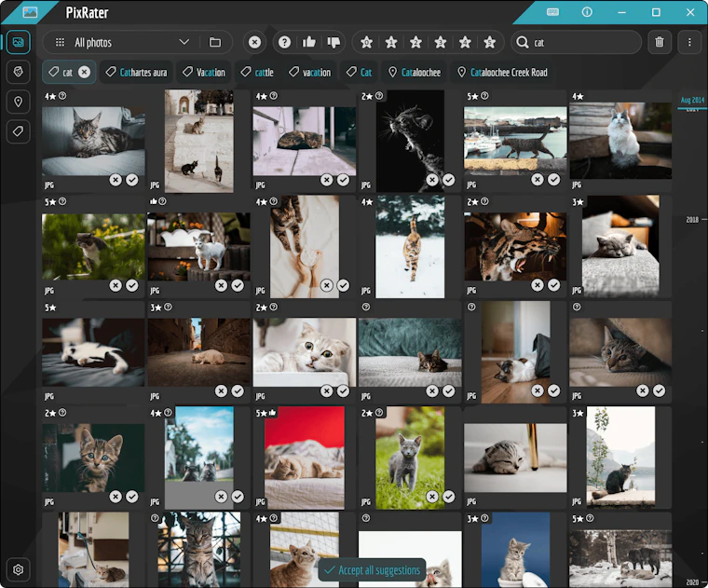Image resolution: width=708 pixels, height=588 pixels.
Task: Filter by thumbs up rating
Action: coord(309,43)
